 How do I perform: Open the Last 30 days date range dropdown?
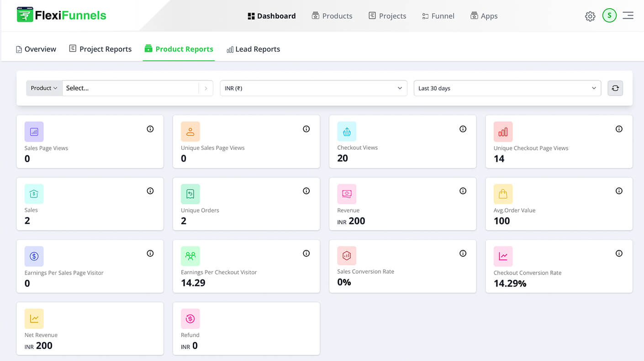pos(507,88)
